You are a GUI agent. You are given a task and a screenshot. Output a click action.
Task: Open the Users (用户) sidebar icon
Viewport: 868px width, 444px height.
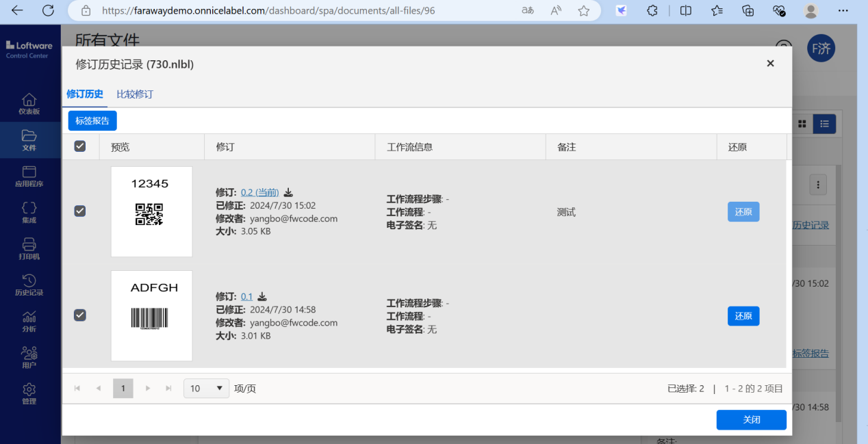coord(29,358)
